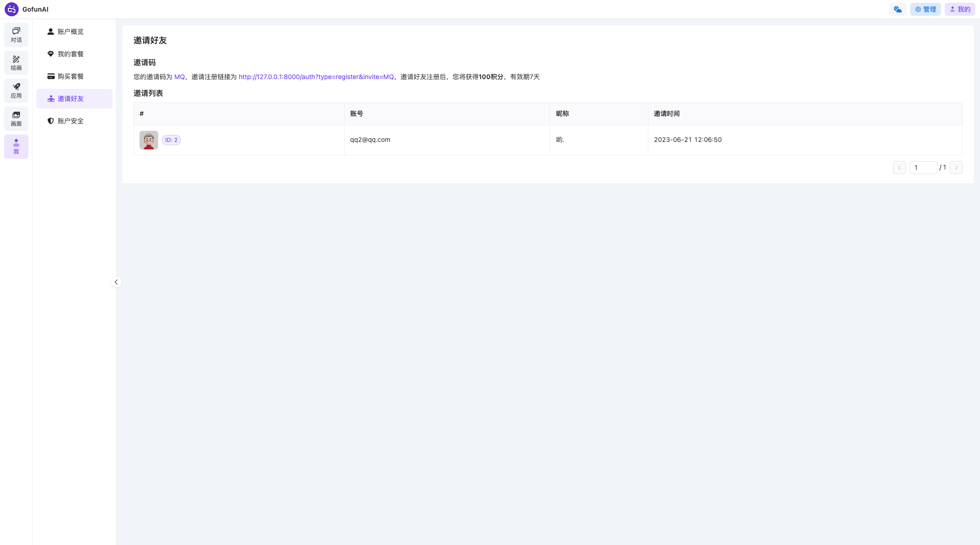Open the 画廊 gallery sidebar icon
980x545 pixels.
(x=16, y=118)
